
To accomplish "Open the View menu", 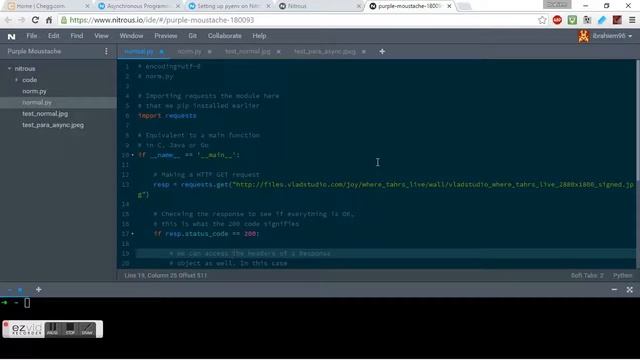I will point(101,36).
